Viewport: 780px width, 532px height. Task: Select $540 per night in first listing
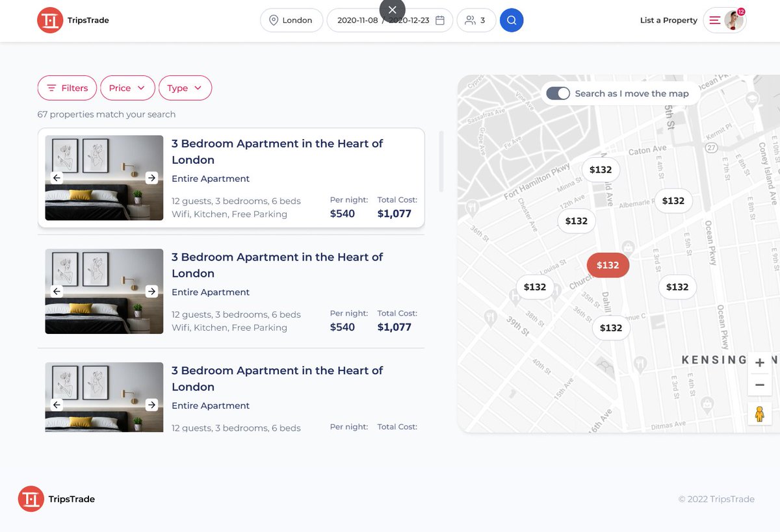pyautogui.click(x=343, y=214)
